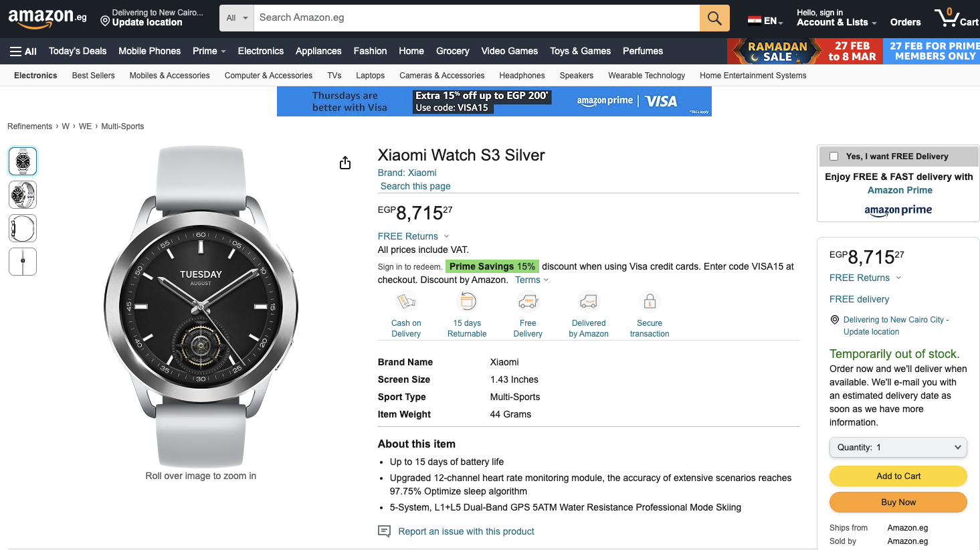Click the search magnifier button
The image size is (980, 550).
(714, 18)
